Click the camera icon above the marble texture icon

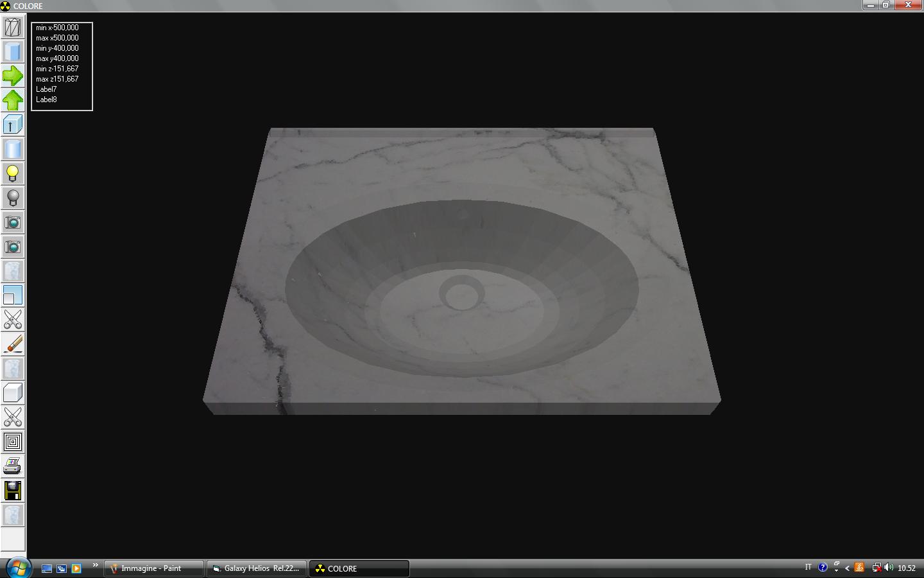pyautogui.click(x=13, y=247)
